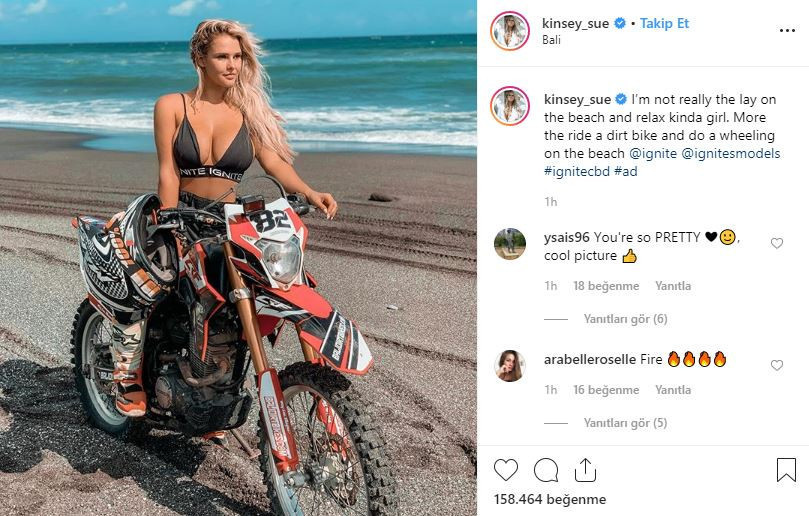Click kinsey_sue avatar beside the caption
Screen dimensions: 809x516
(x=510, y=106)
